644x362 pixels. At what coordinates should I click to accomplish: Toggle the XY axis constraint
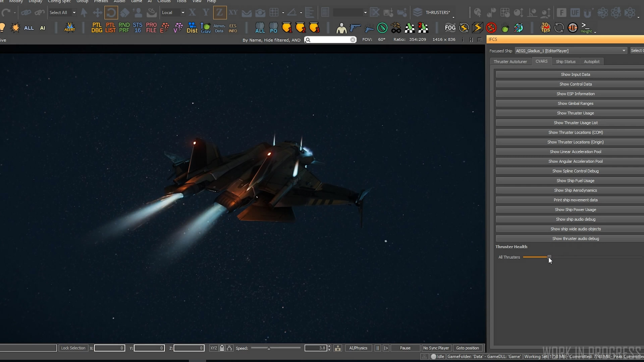(233, 13)
